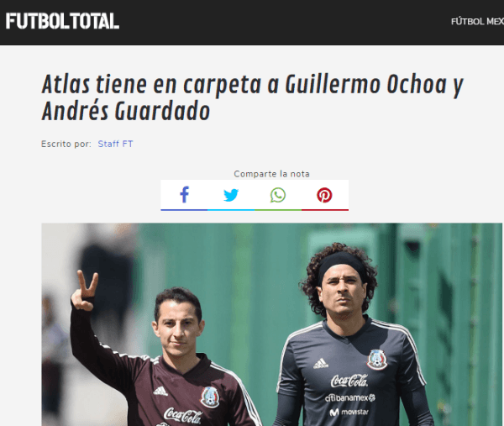The image size is (504, 426).
Task: Click the citibanamex sponsor text
Action: (350, 398)
